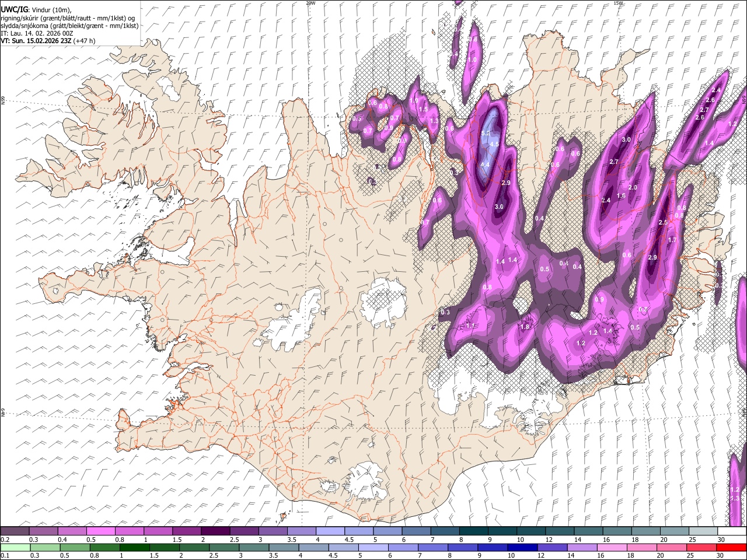This screenshot has width=747, height=560.
Task: Select bottom legend swatch between 18 and 20
Action: (643, 547)
